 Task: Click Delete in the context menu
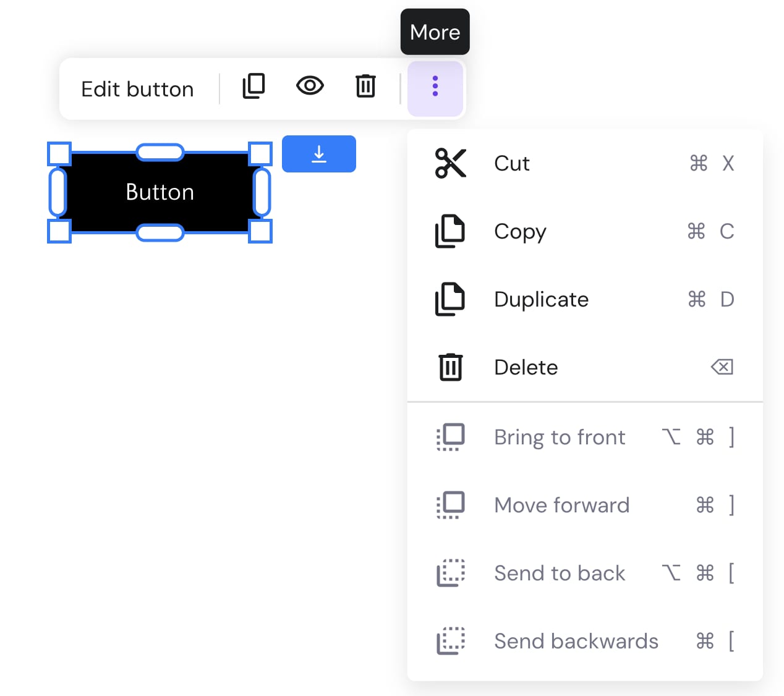pos(525,367)
